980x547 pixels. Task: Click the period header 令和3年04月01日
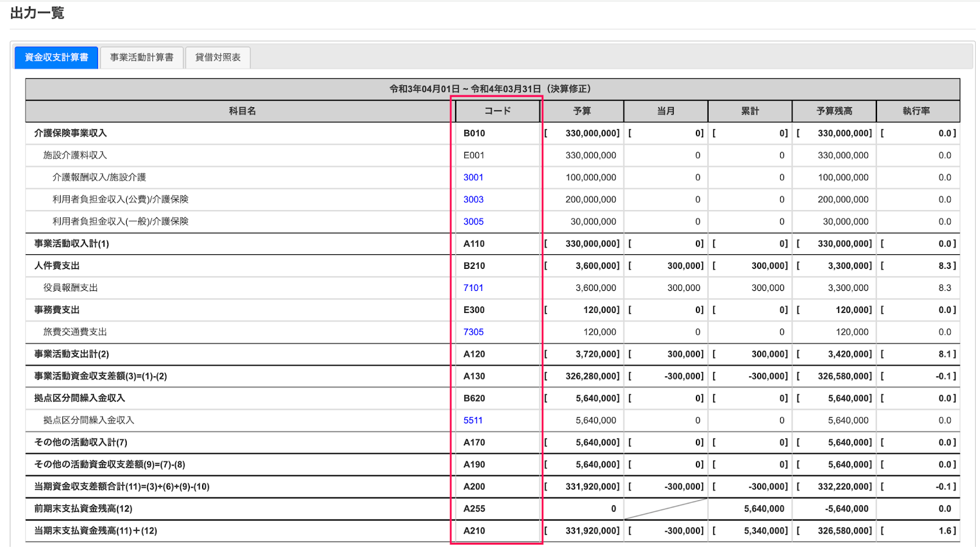coord(424,89)
